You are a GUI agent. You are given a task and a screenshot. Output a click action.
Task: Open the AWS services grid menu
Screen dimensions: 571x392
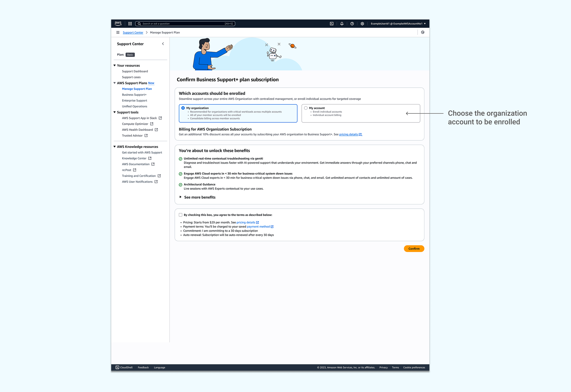coord(130,24)
